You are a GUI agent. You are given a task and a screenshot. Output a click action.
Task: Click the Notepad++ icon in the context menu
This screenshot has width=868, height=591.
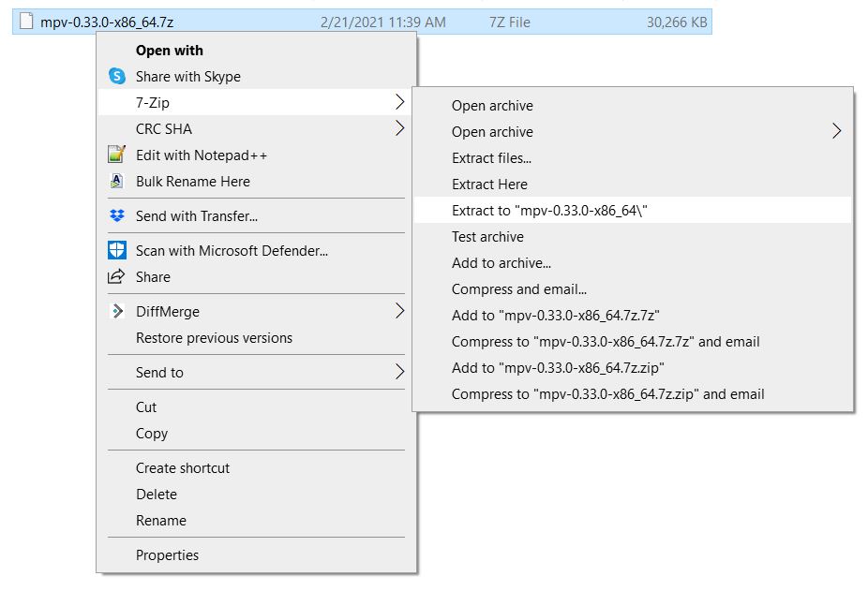click(x=116, y=155)
